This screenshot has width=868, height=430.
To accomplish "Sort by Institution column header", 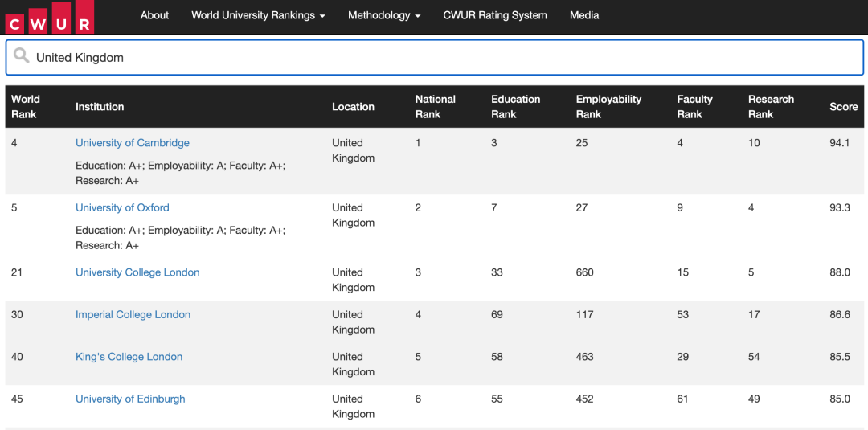I will click(100, 107).
